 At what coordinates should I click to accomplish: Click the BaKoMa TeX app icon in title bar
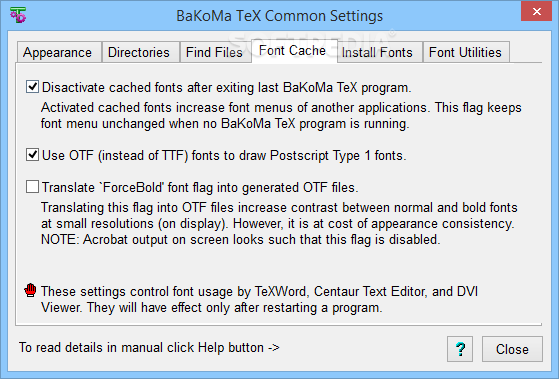point(18,15)
